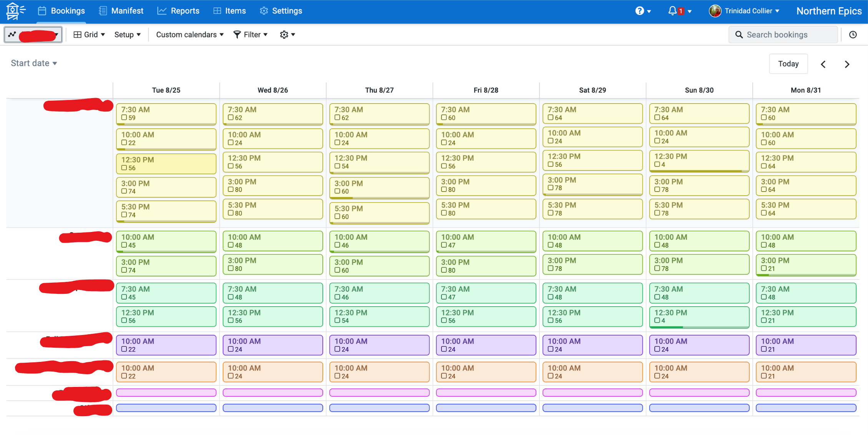
Task: Go to previous week with left arrow
Action: [x=823, y=64]
